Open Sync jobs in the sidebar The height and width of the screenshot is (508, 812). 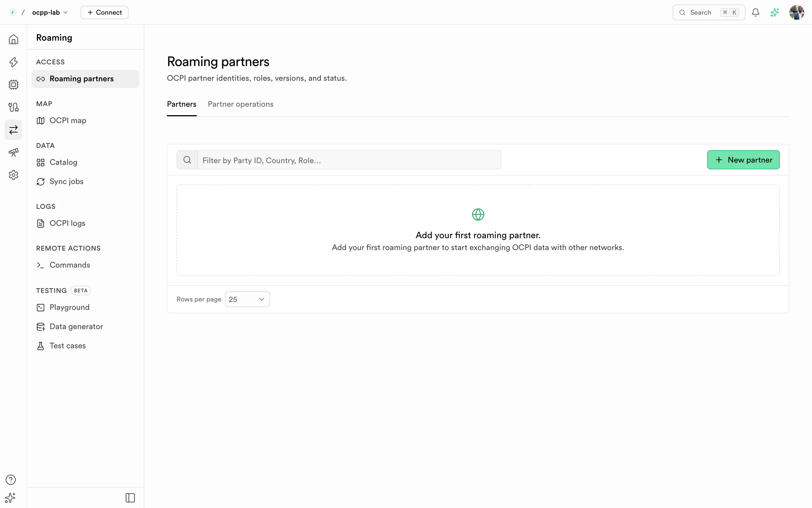pos(85,181)
